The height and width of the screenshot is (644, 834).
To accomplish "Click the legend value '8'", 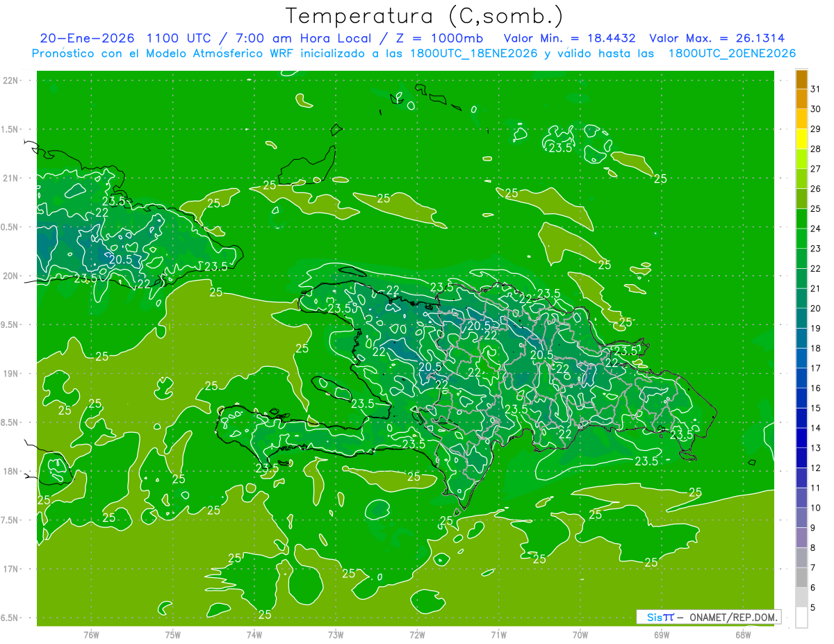I will [812, 548].
